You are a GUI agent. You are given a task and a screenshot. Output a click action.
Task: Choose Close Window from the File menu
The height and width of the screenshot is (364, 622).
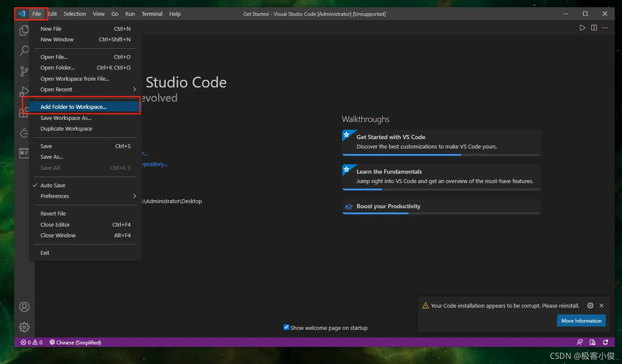[86, 235]
